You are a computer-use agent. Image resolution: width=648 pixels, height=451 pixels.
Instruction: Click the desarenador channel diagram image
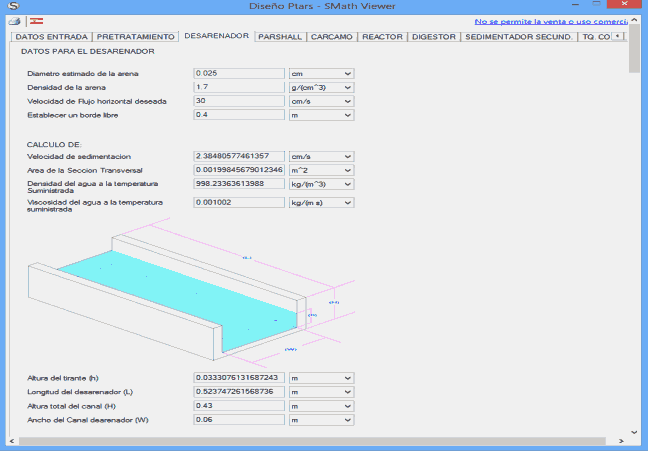click(180, 295)
